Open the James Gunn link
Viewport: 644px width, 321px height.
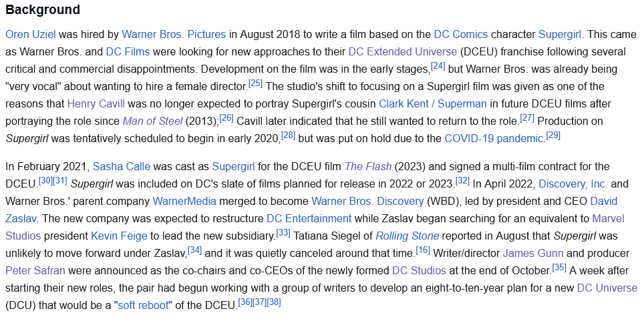point(533,254)
